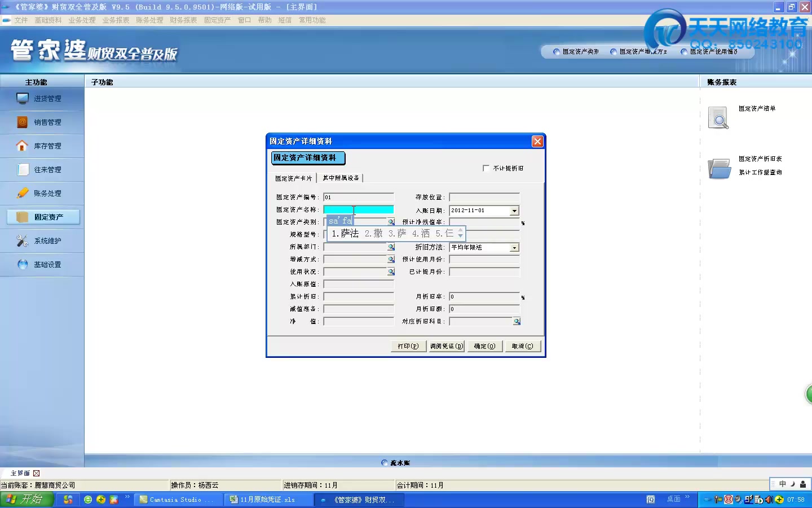Image resolution: width=812 pixels, height=508 pixels.
Task: Open 系统维护 module with the tools icon
Action: [x=42, y=241]
